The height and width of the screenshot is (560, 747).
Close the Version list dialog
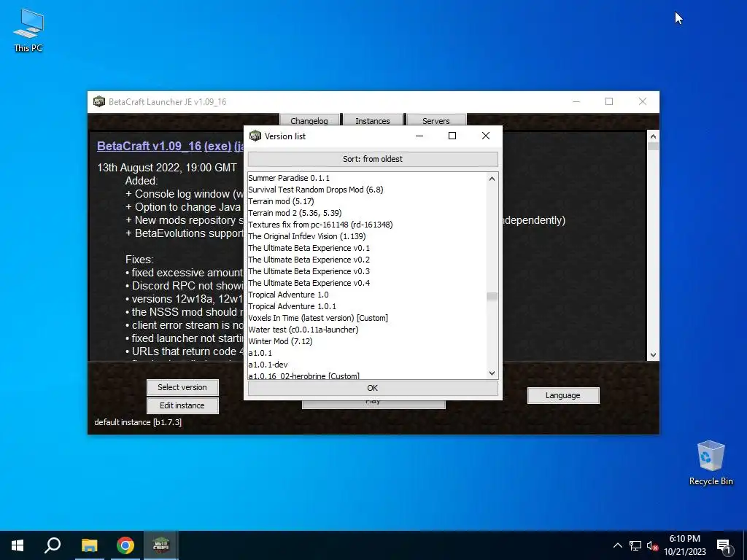(x=485, y=136)
